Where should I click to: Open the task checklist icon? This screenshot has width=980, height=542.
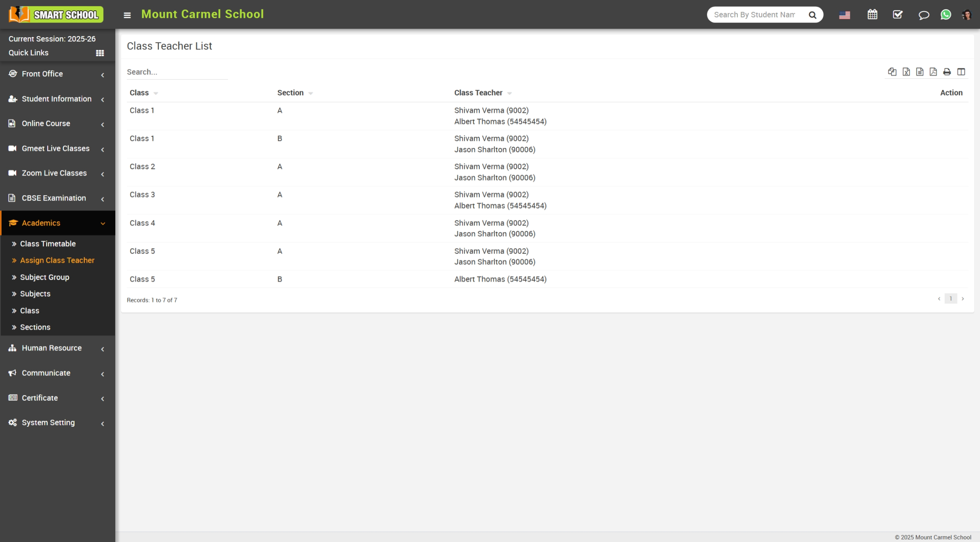[x=897, y=15]
